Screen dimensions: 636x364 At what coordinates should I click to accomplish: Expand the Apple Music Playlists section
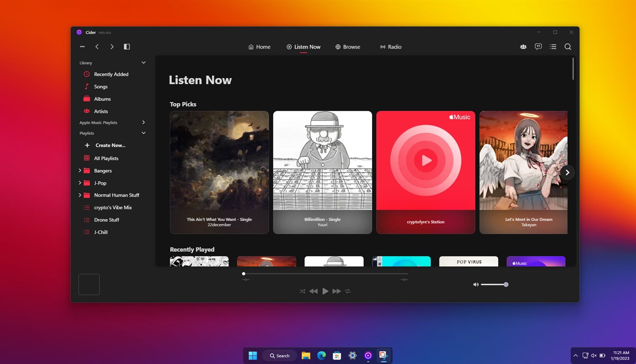pyautogui.click(x=144, y=122)
